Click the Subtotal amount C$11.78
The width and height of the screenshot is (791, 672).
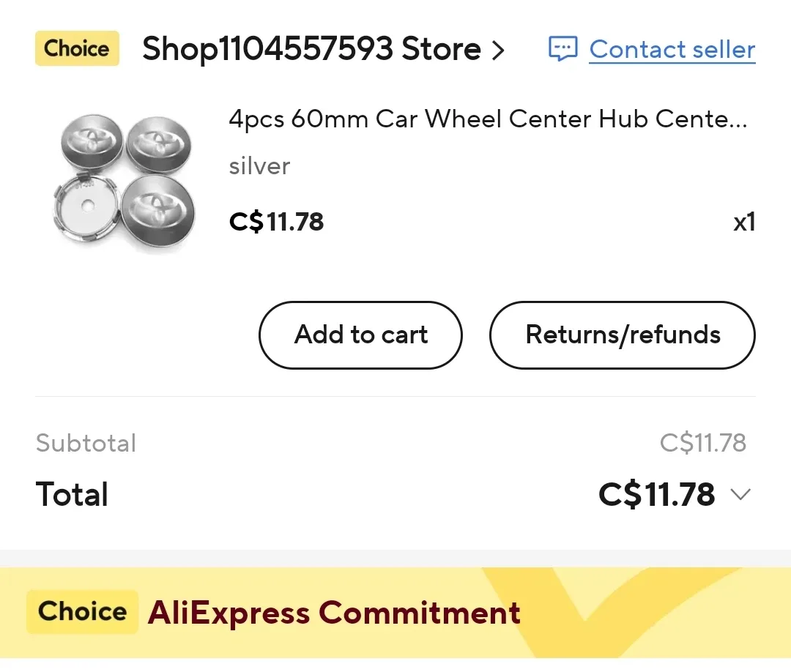(704, 442)
